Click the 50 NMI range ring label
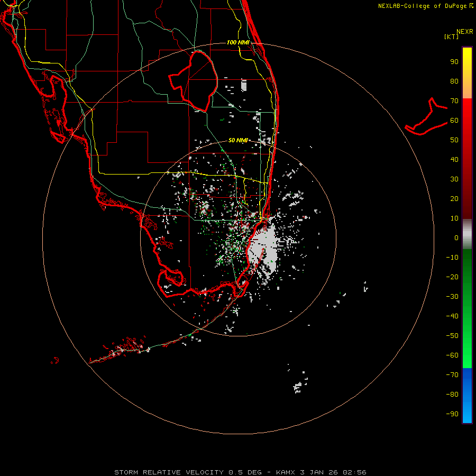476x476 pixels. point(238,140)
